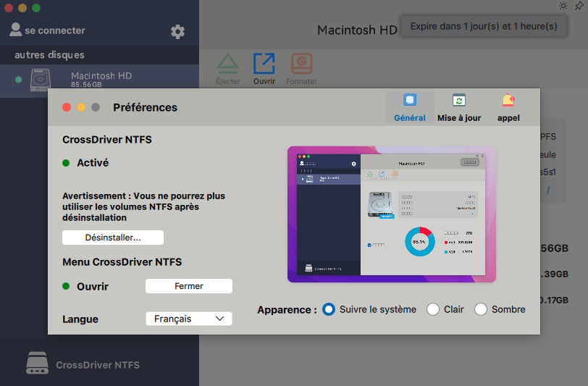Close the Préférences window with red button
The height and width of the screenshot is (386, 588).
pos(67,107)
